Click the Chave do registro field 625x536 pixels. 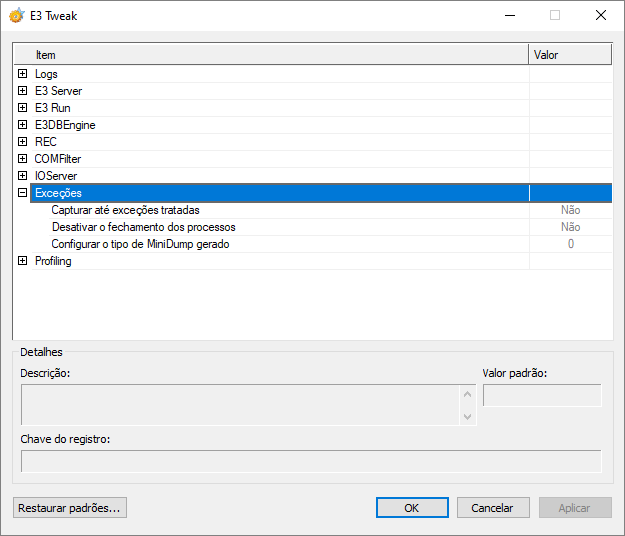pyautogui.click(x=311, y=461)
